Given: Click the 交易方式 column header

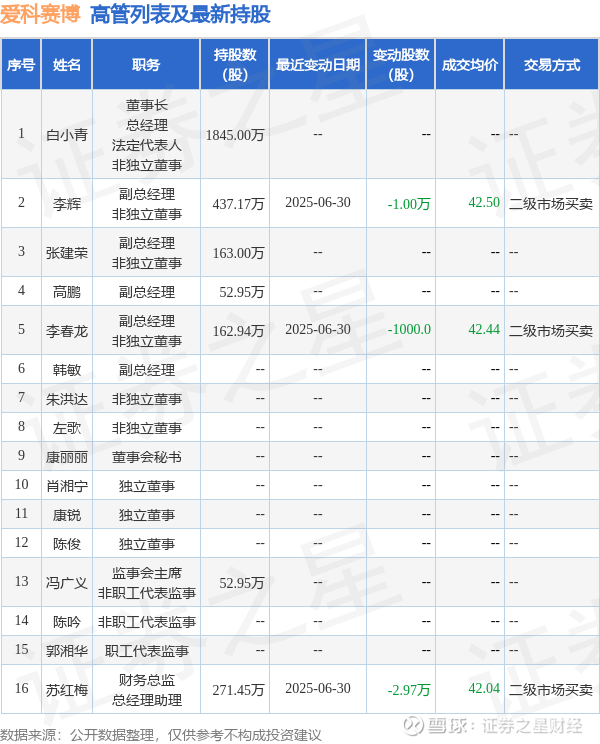Looking at the screenshot, I should pos(552,65).
